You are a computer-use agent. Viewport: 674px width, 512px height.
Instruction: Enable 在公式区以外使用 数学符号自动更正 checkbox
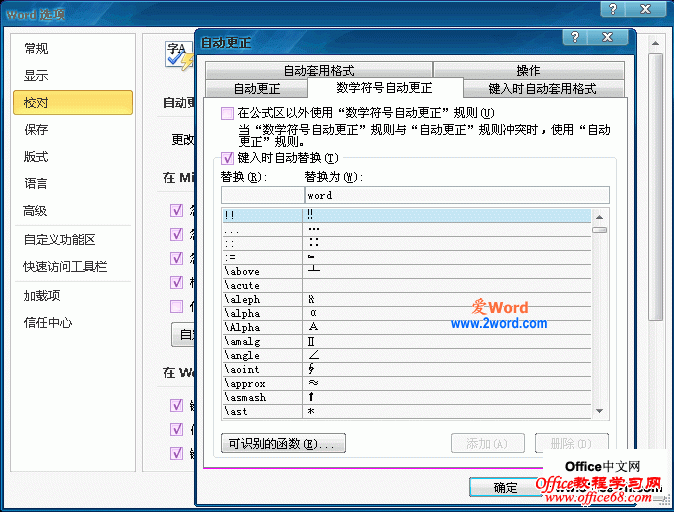pyautogui.click(x=227, y=113)
